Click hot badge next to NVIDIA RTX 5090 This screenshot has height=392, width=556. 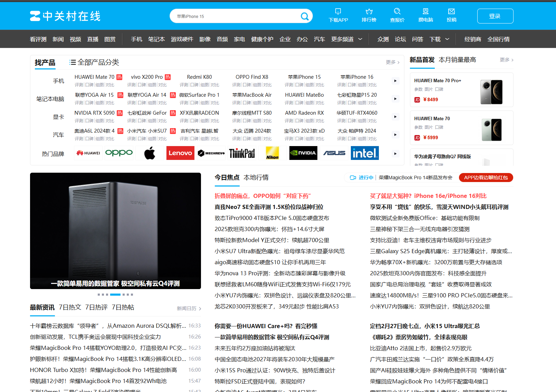click(119, 113)
